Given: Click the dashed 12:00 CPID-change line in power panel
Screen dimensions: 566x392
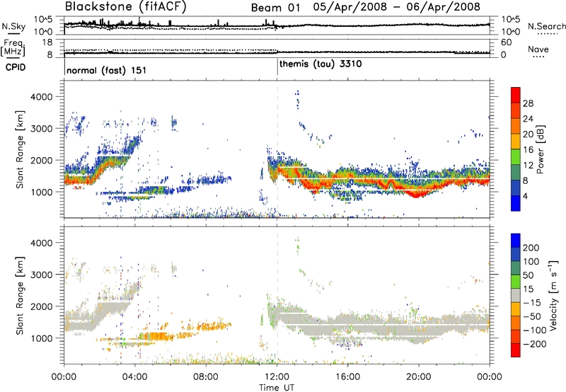Looking at the screenshot, I should click(277, 149).
